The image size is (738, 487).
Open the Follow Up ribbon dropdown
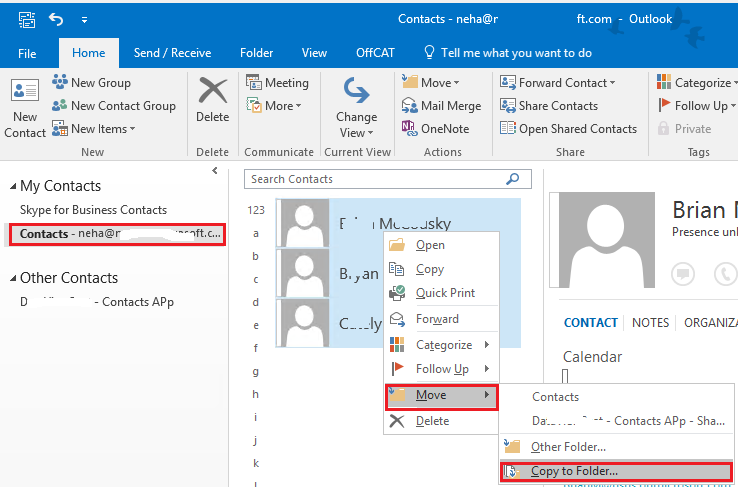697,106
